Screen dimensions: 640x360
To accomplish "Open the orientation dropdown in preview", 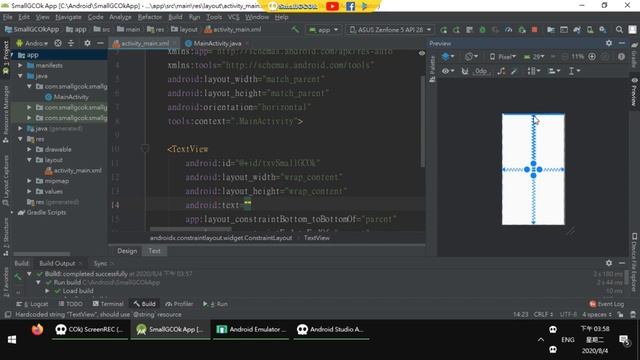I will pos(471,57).
